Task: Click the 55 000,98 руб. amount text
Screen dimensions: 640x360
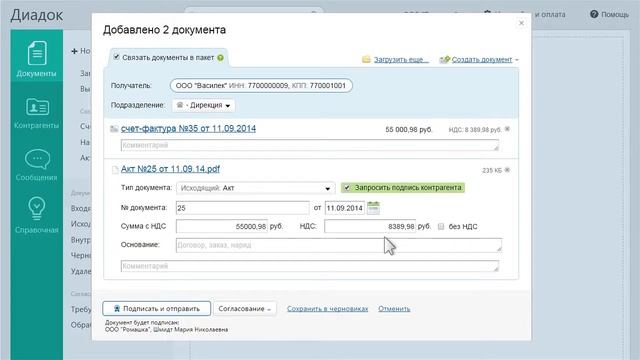Action: tap(408, 129)
